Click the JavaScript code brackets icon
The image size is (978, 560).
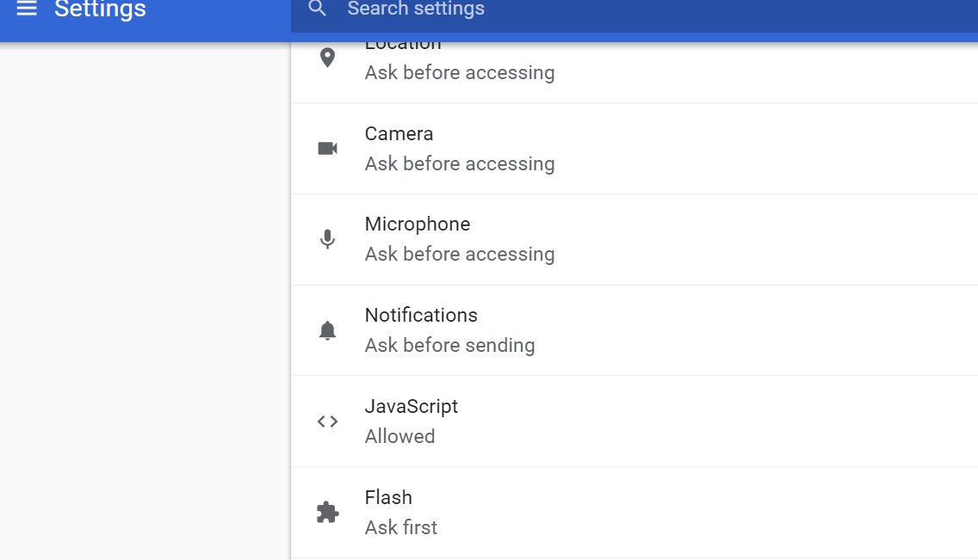pyautogui.click(x=327, y=422)
